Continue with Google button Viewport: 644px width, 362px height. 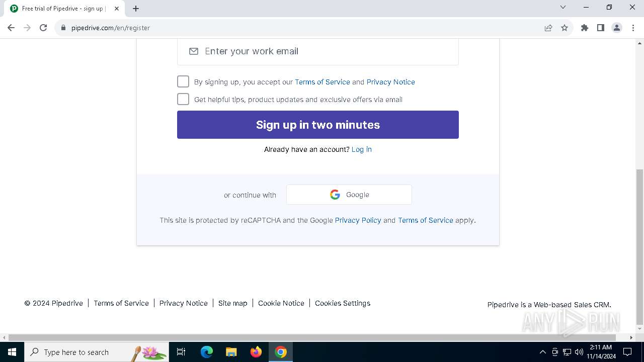click(349, 195)
